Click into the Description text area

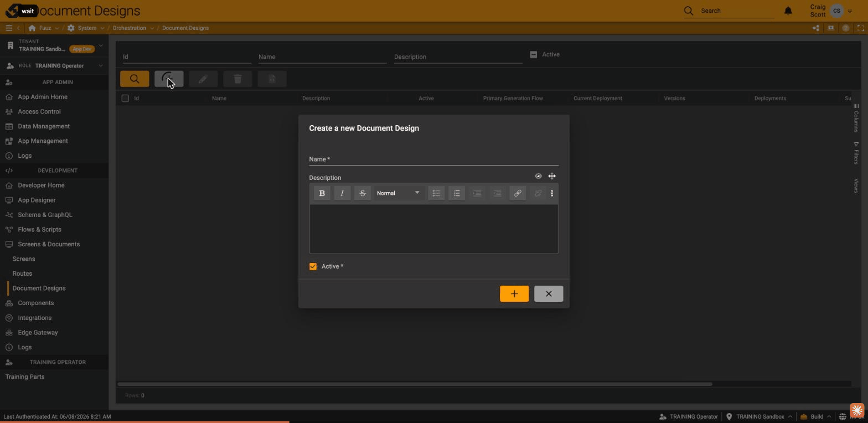433,229
